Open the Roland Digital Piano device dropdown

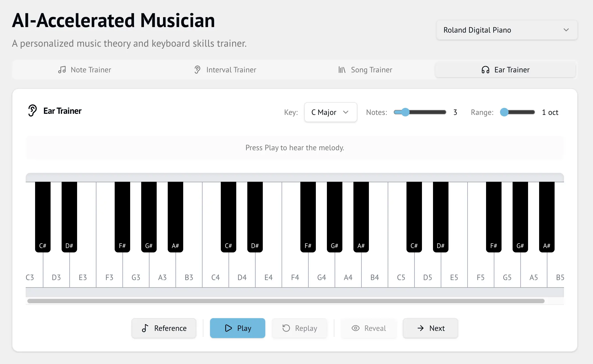(x=507, y=30)
